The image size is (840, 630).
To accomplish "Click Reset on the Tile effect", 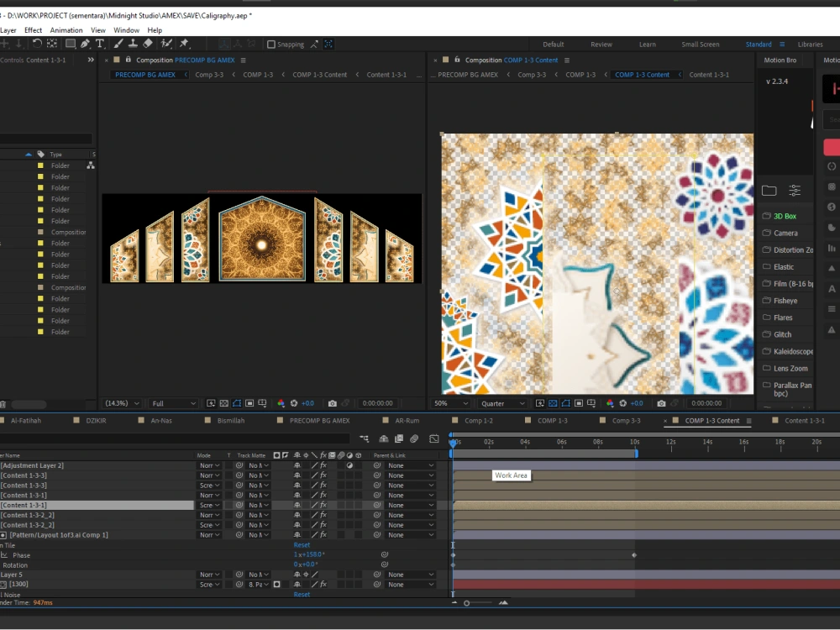I will click(x=302, y=544).
